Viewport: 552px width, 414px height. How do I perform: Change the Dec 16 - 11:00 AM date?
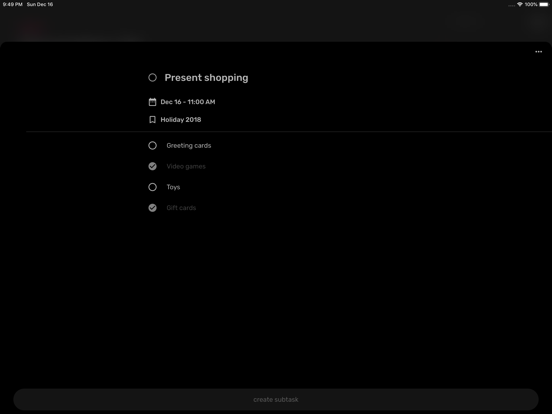(x=188, y=102)
